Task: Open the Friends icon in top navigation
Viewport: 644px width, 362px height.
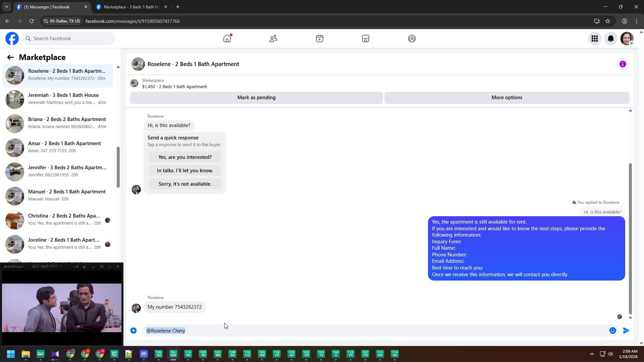Action: (x=273, y=39)
